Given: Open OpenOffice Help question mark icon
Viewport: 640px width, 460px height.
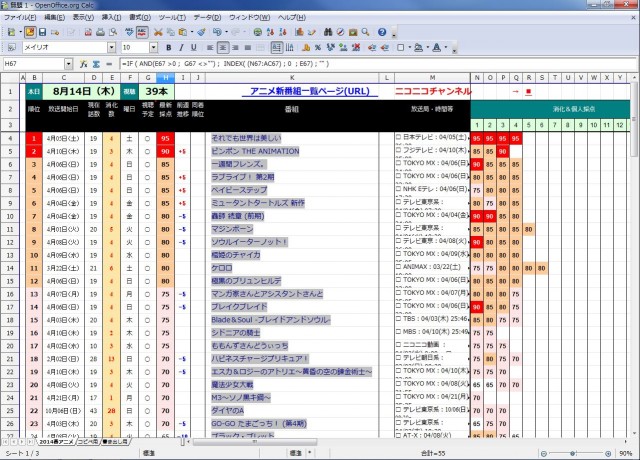Looking at the screenshot, I should coord(382,32).
